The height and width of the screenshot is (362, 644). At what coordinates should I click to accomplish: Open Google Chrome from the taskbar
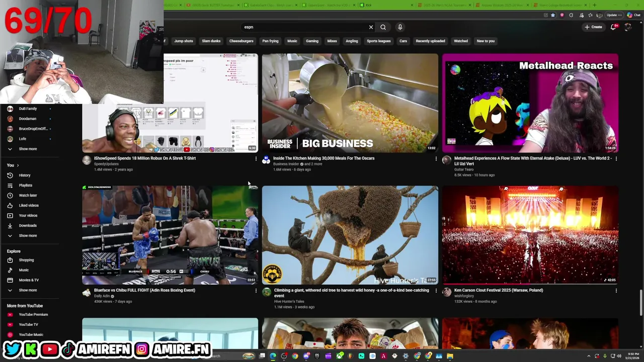pos(295,356)
